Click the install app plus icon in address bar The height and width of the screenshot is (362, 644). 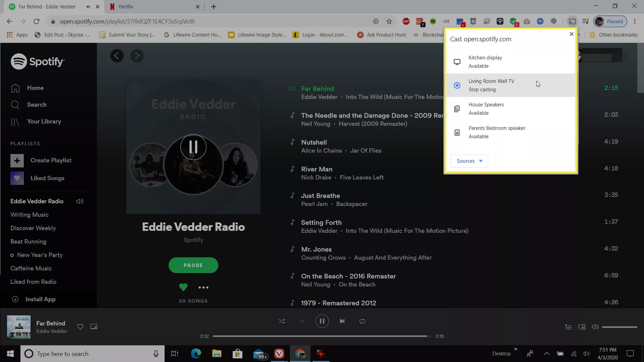pyautogui.click(x=375, y=21)
